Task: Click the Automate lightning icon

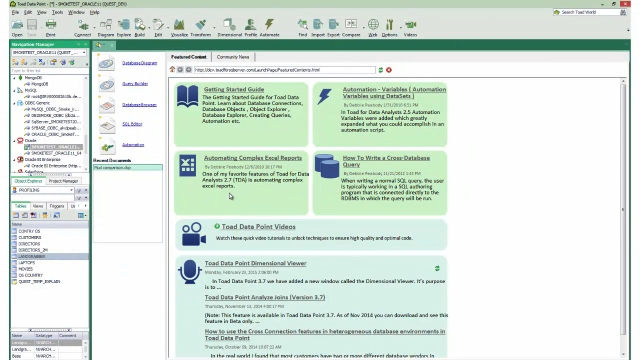Action: [x=269, y=25]
